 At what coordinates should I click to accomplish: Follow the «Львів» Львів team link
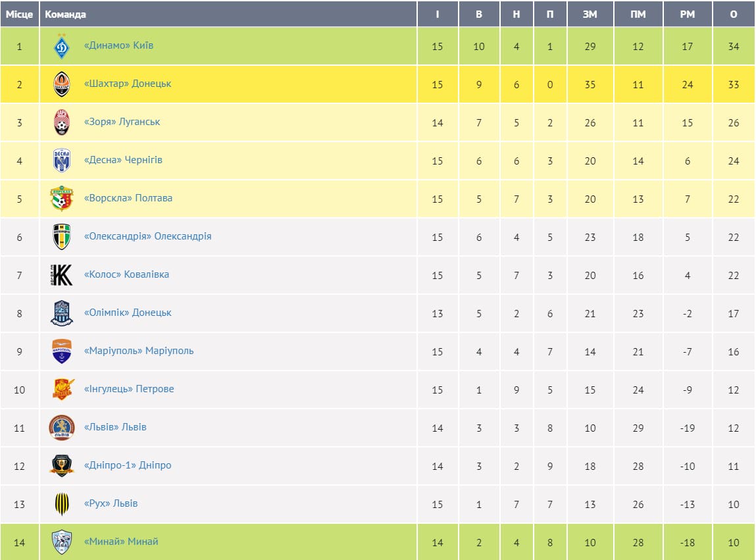coord(115,427)
